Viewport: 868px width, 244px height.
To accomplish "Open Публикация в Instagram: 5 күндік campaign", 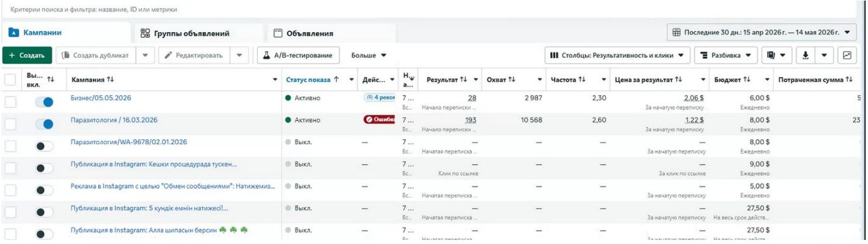I will [x=150, y=208].
